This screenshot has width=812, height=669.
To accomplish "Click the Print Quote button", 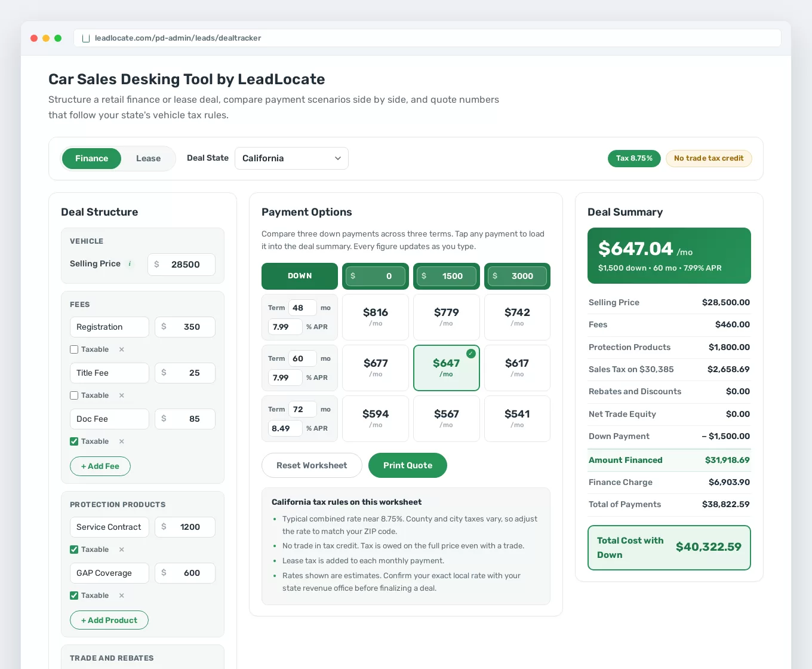I will tap(408, 465).
